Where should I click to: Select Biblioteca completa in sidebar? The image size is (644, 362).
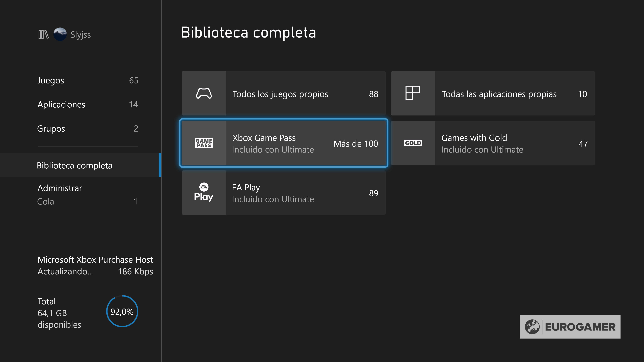[x=80, y=165]
